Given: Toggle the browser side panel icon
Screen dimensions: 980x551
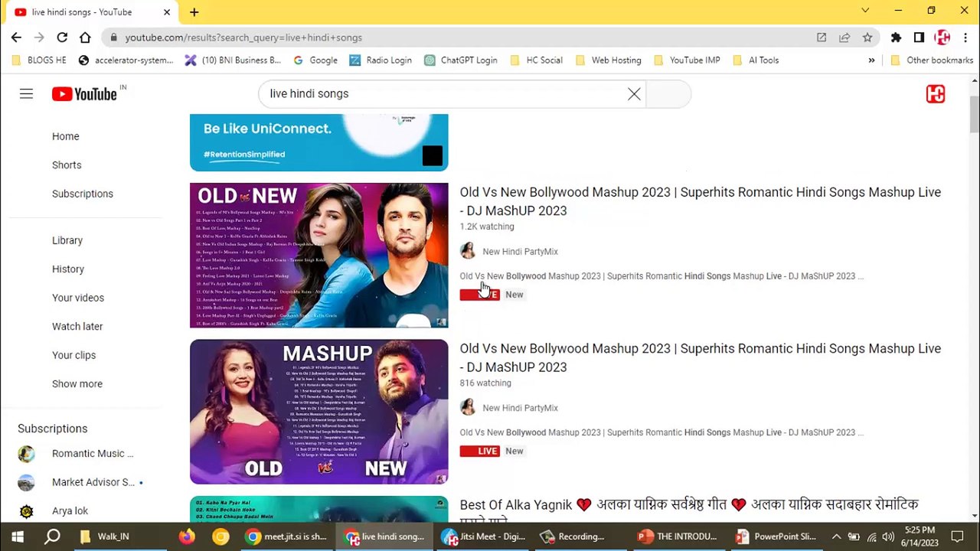Looking at the screenshot, I should [919, 37].
